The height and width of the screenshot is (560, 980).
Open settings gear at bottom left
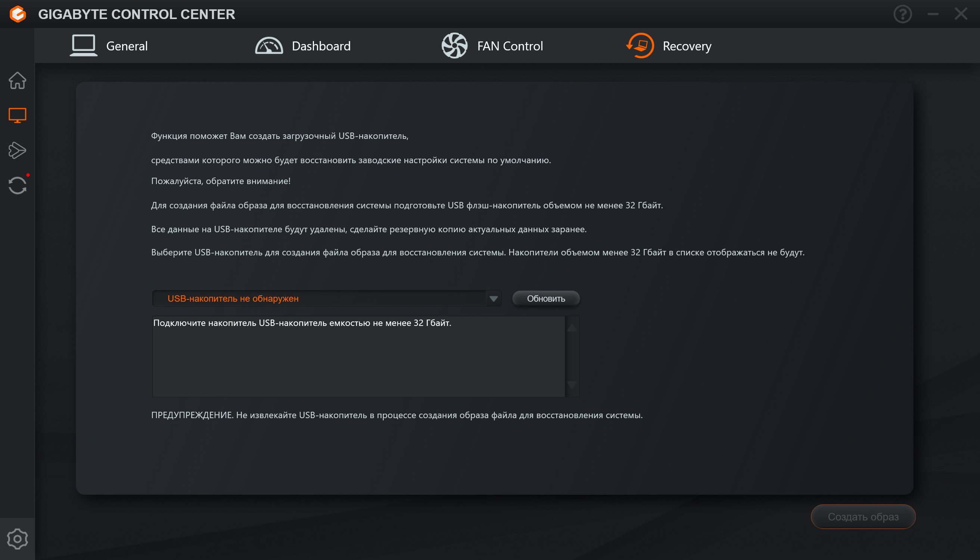pos(17,538)
